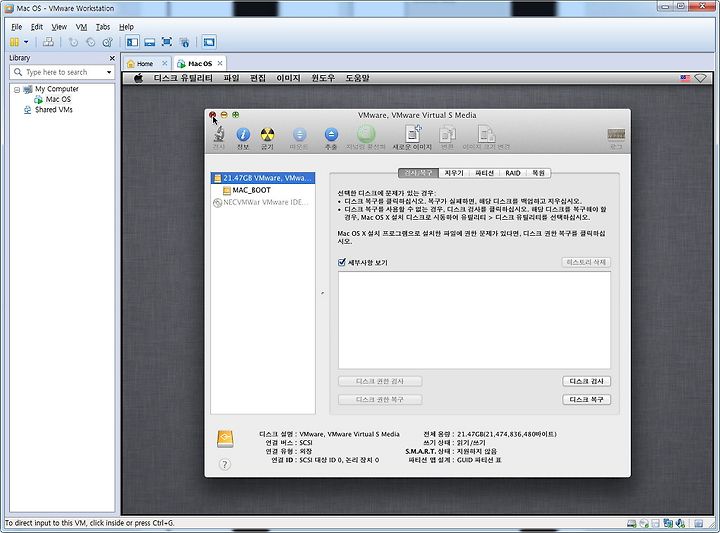Open the Edit menu
The image size is (720, 533).
(37, 27)
